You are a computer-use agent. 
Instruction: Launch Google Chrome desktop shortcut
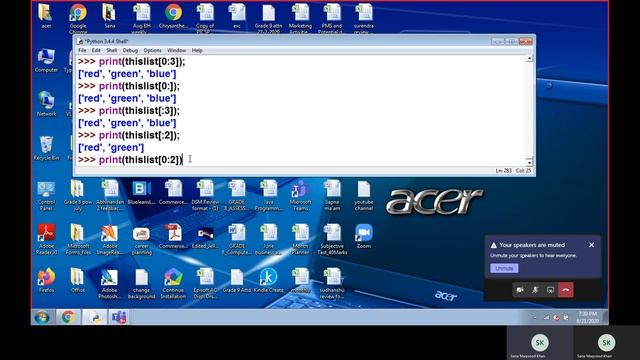tap(78, 18)
